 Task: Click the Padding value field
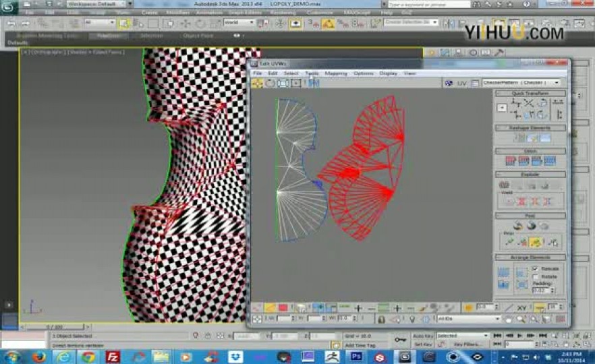coord(540,291)
